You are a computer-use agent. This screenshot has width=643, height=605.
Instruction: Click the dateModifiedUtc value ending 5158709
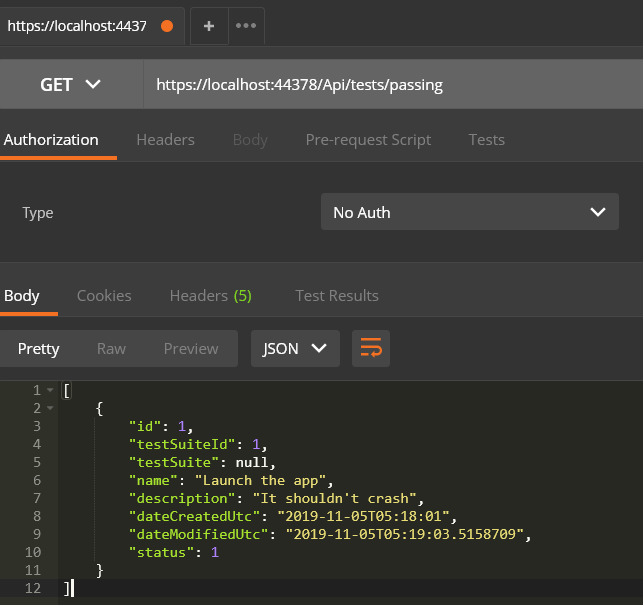click(405, 534)
